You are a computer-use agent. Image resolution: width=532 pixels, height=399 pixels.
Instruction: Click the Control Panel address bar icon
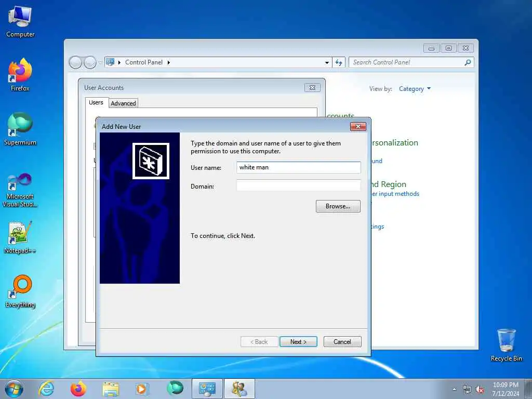click(x=110, y=62)
